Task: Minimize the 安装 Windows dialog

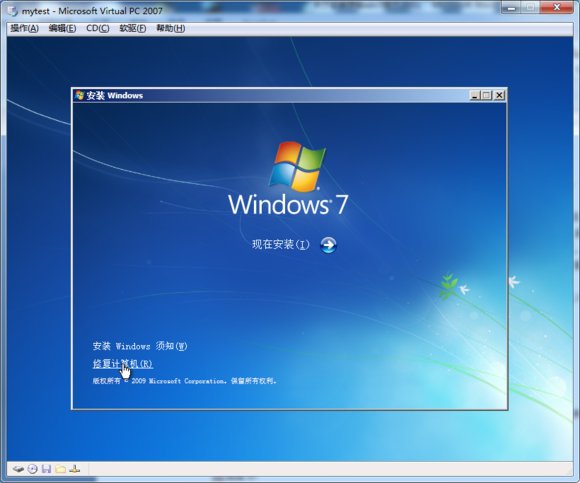Action: [x=475, y=95]
